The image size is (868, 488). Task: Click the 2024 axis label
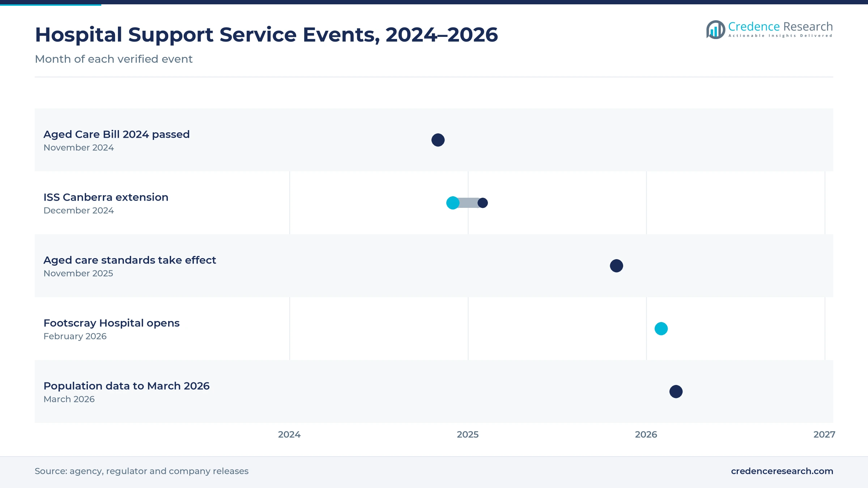tap(289, 435)
